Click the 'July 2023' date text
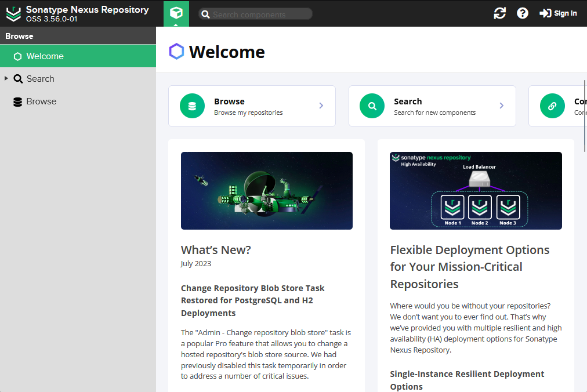The height and width of the screenshot is (392, 587). [196, 264]
